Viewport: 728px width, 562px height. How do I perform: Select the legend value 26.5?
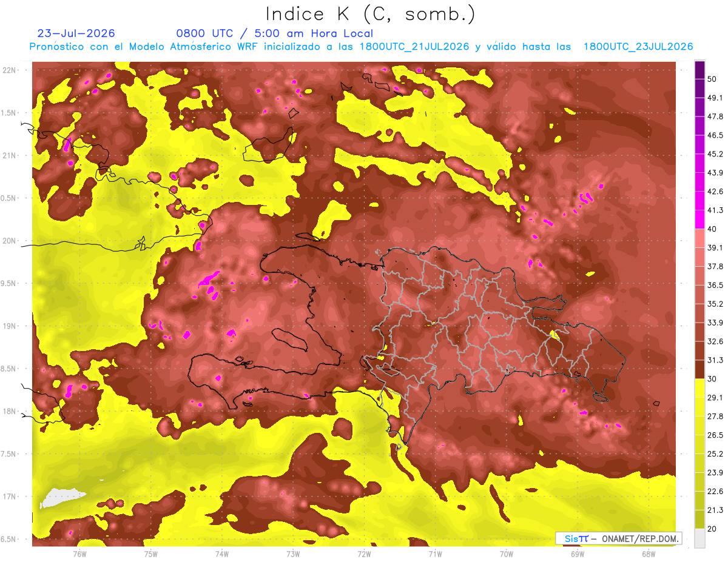click(x=715, y=435)
